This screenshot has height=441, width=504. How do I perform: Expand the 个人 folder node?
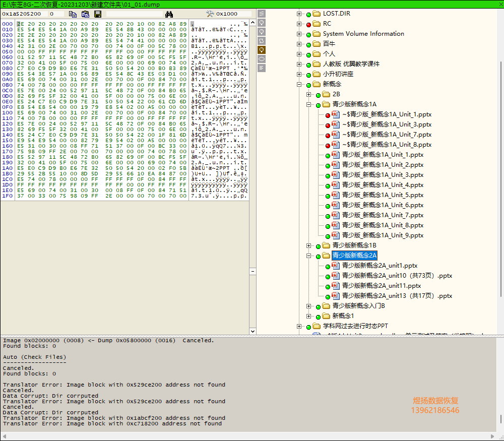(x=299, y=54)
